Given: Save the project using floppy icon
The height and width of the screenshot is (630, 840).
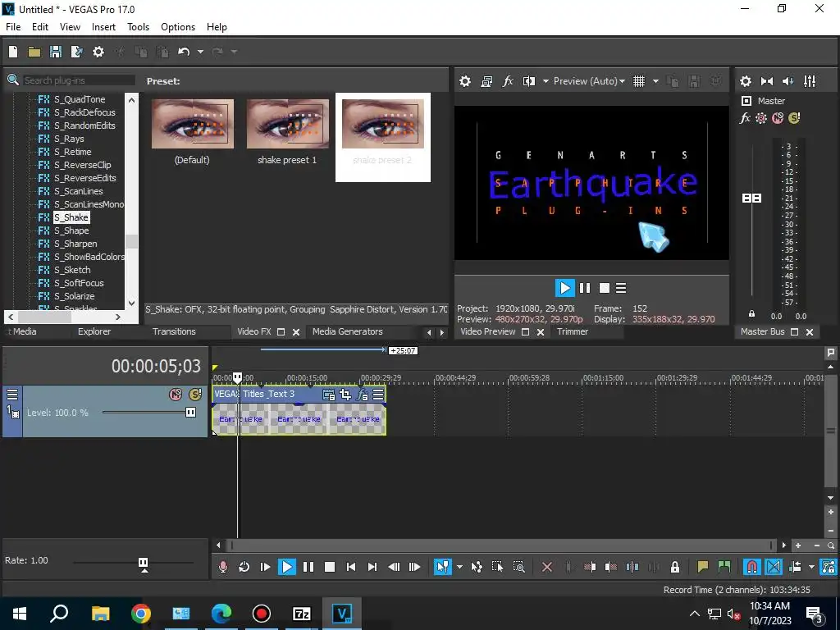Looking at the screenshot, I should click(x=56, y=52).
